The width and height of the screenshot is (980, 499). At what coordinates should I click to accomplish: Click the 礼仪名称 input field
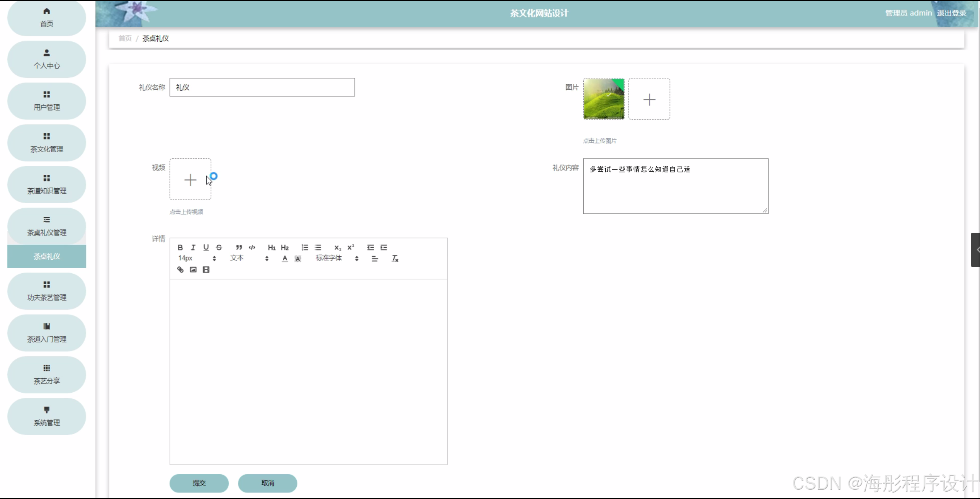tap(262, 87)
